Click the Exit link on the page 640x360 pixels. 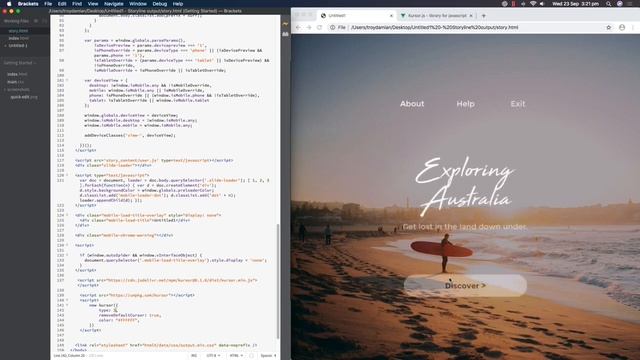pos(518,104)
